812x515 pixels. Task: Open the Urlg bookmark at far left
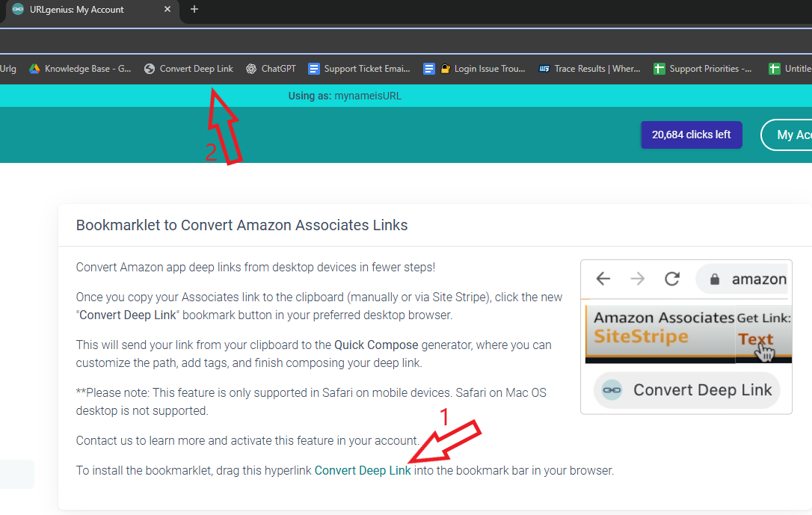point(8,69)
